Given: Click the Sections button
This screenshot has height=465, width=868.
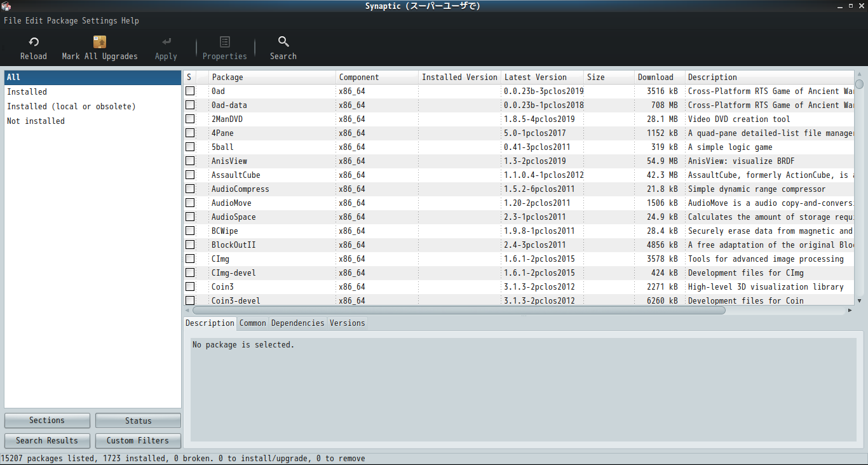Looking at the screenshot, I should [x=47, y=421].
